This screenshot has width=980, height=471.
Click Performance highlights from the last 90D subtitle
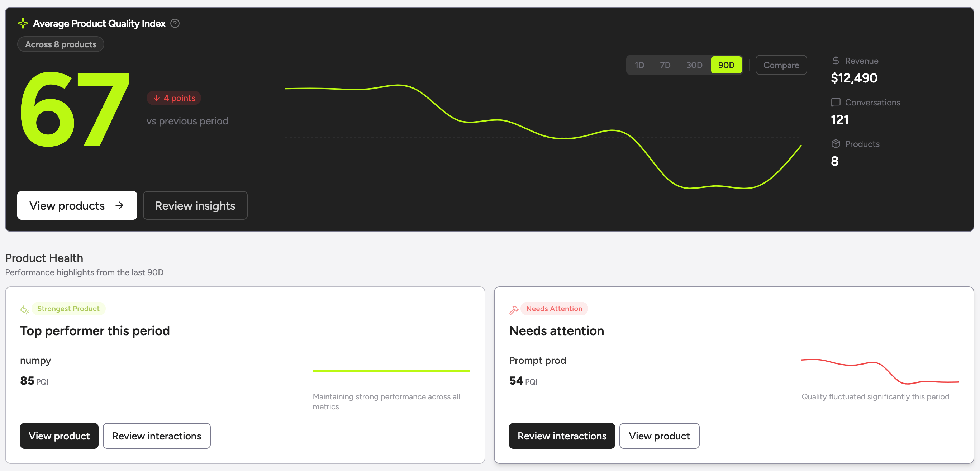(x=85, y=272)
